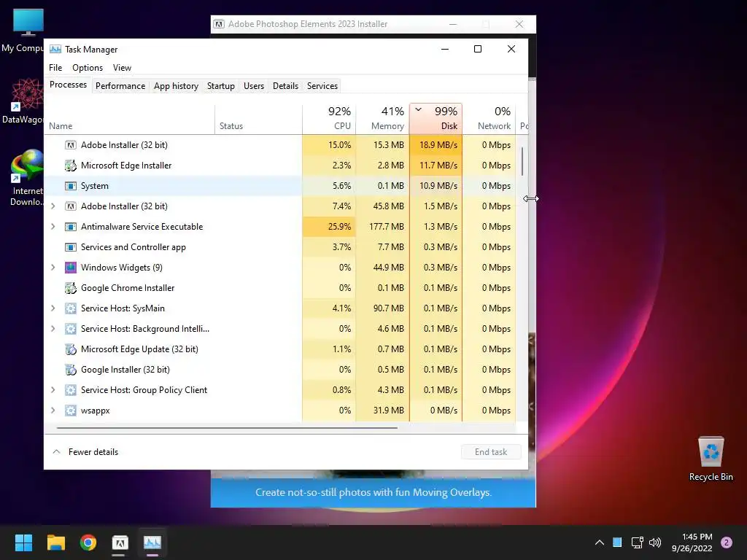Click the Microsoft Edge Installer process icon
Viewport: 747px width, 560px height.
(x=71, y=166)
